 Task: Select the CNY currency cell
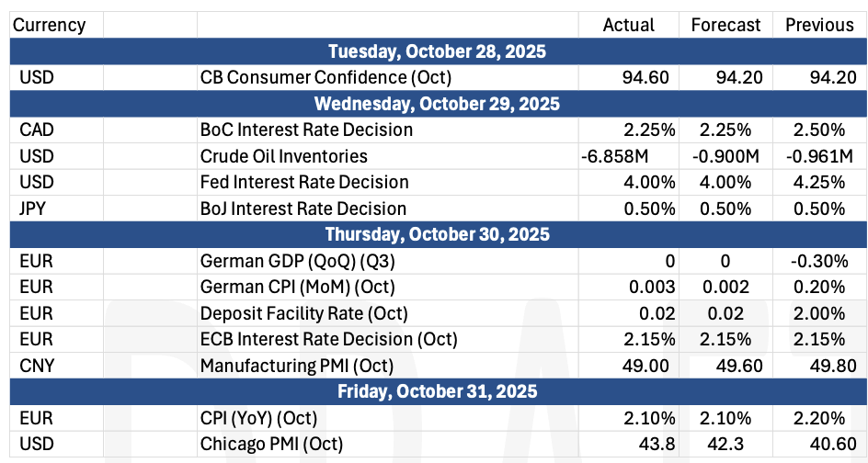[37, 366]
